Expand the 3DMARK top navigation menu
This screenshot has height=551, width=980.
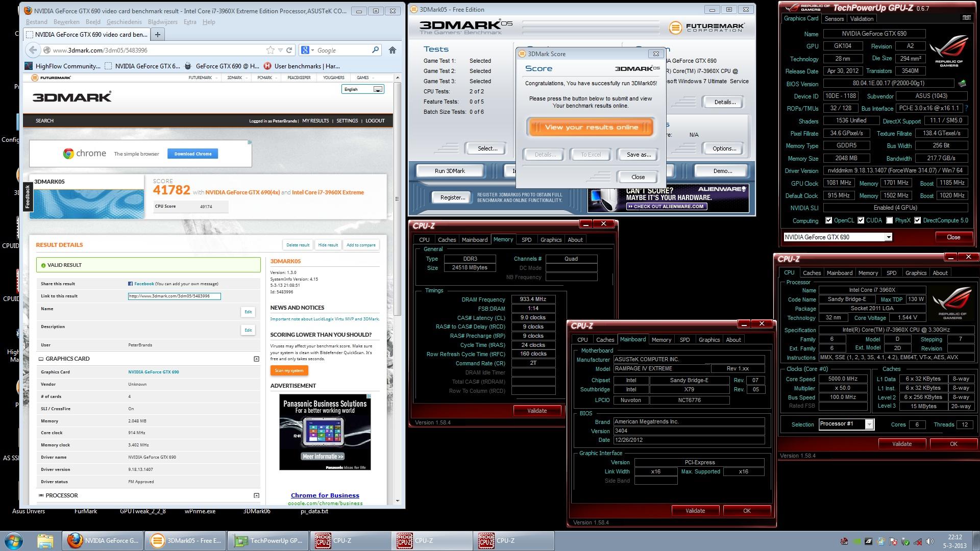point(237,78)
